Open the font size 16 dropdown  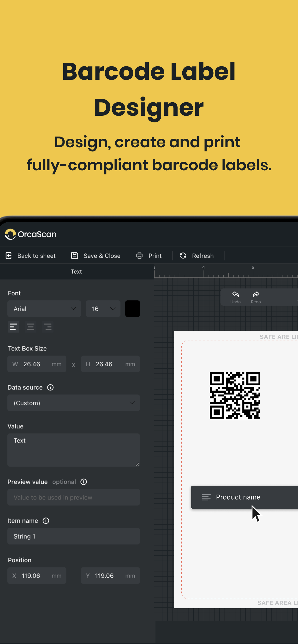[x=103, y=309]
